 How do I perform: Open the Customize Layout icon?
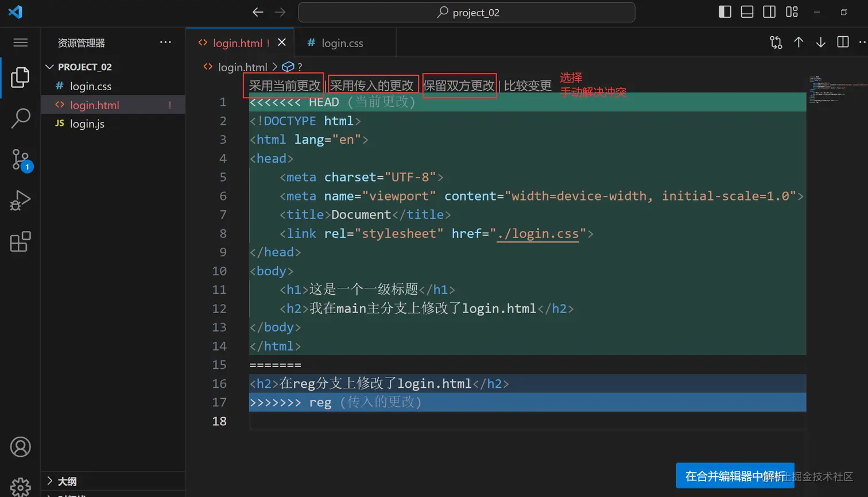pyautogui.click(x=792, y=12)
